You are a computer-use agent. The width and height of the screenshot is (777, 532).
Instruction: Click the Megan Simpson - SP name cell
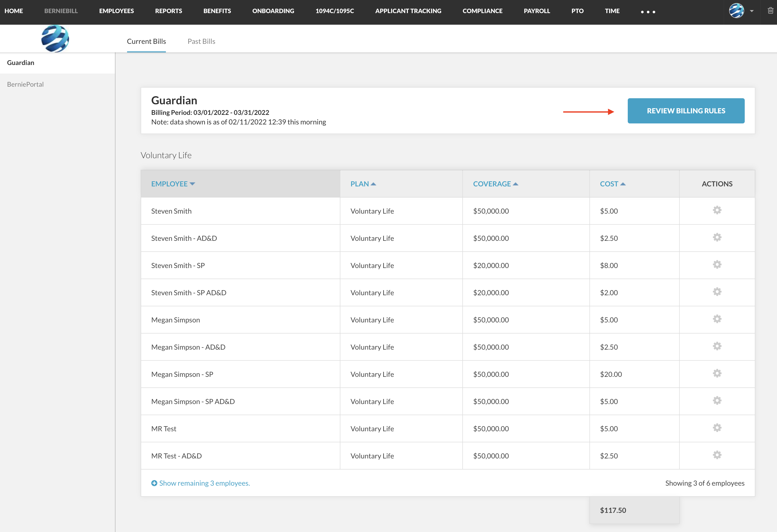pyautogui.click(x=182, y=374)
